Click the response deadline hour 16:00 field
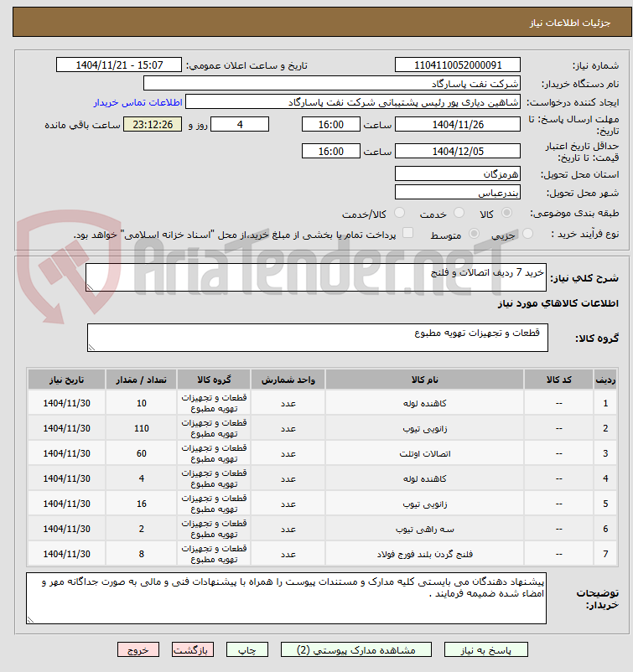This screenshot has height=672, width=633. pyautogui.click(x=330, y=124)
